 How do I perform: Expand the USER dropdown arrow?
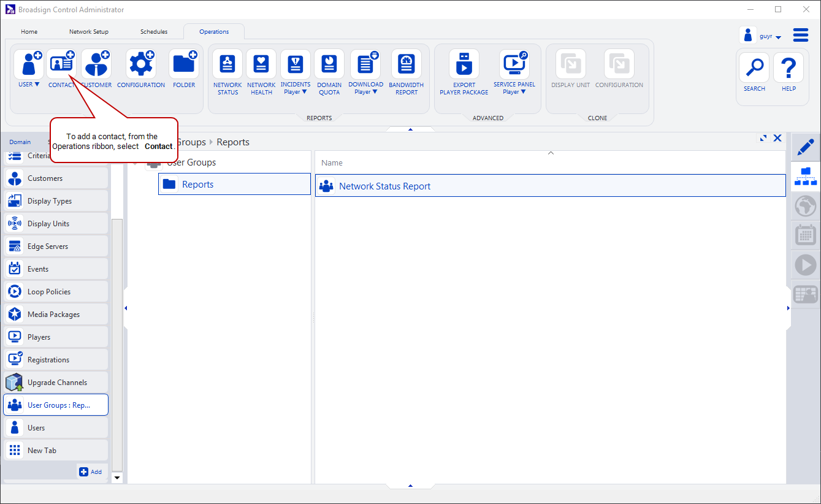click(x=37, y=85)
